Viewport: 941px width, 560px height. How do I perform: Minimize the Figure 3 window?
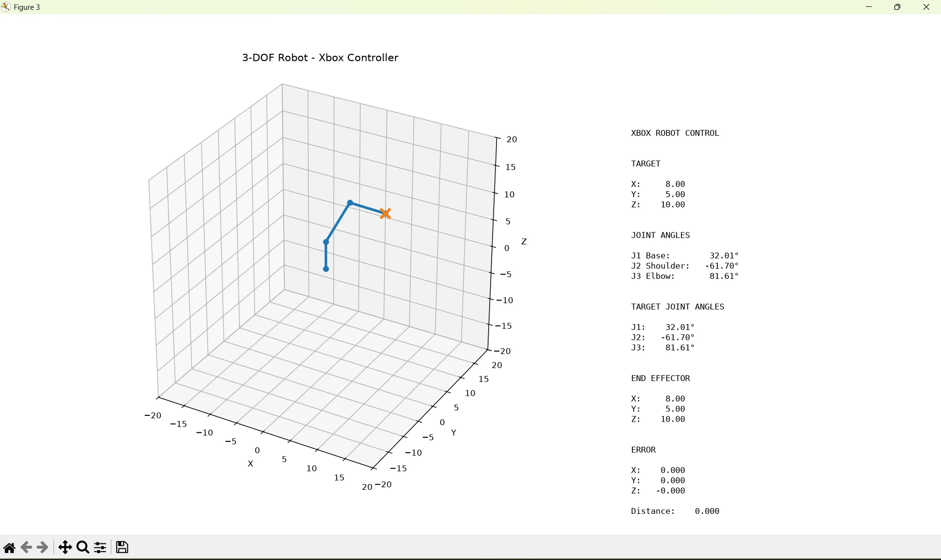pyautogui.click(x=869, y=7)
